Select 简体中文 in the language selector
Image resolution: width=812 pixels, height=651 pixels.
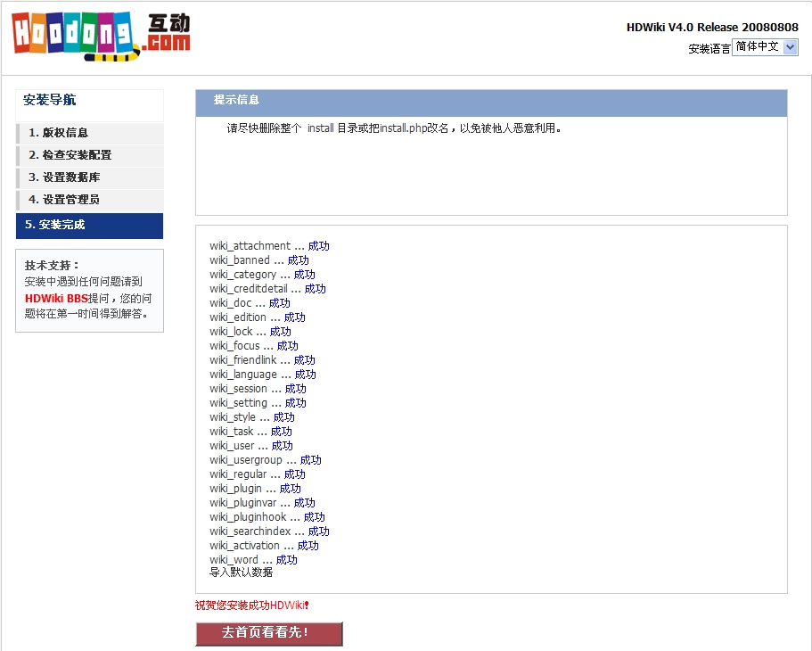(x=758, y=46)
